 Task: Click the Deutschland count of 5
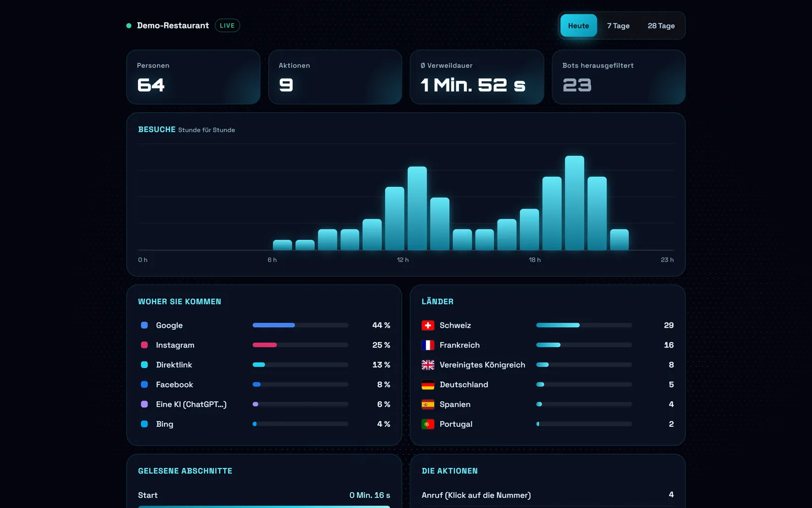point(671,385)
